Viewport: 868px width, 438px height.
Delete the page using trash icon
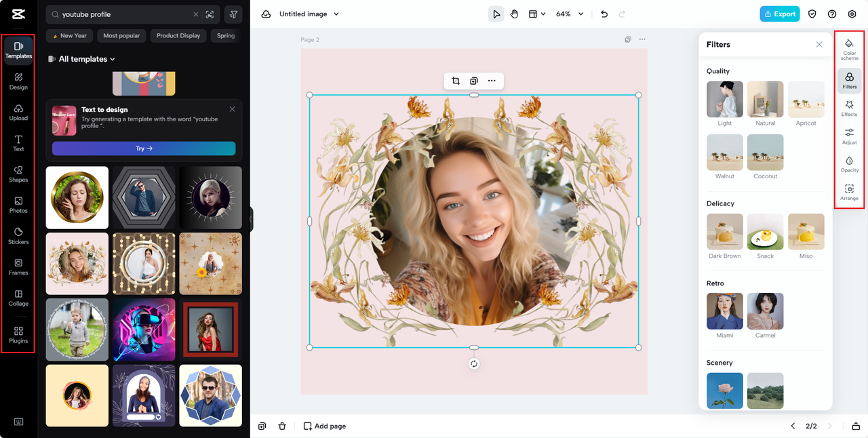click(282, 426)
